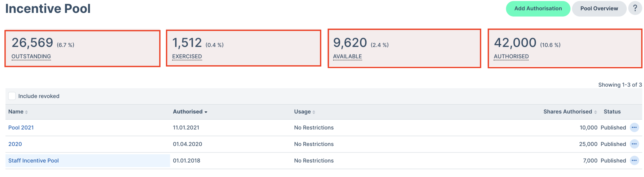Click the (0.4 %) exercised percentage
This screenshot has height=177, width=644.
tap(215, 45)
